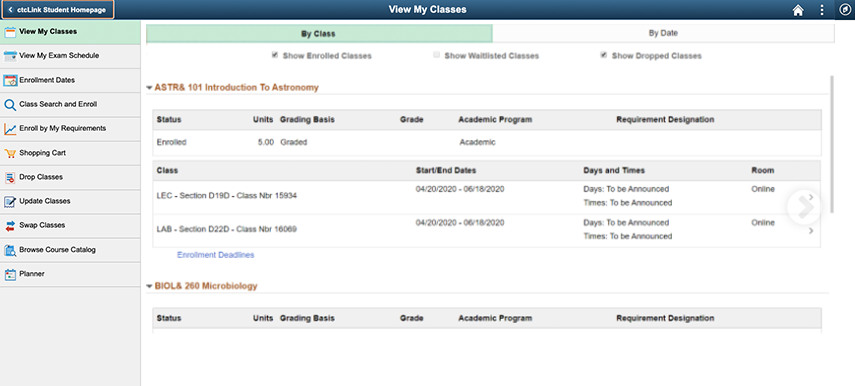855x386 pixels.
Task: Click the Home icon in header
Action: (798, 10)
